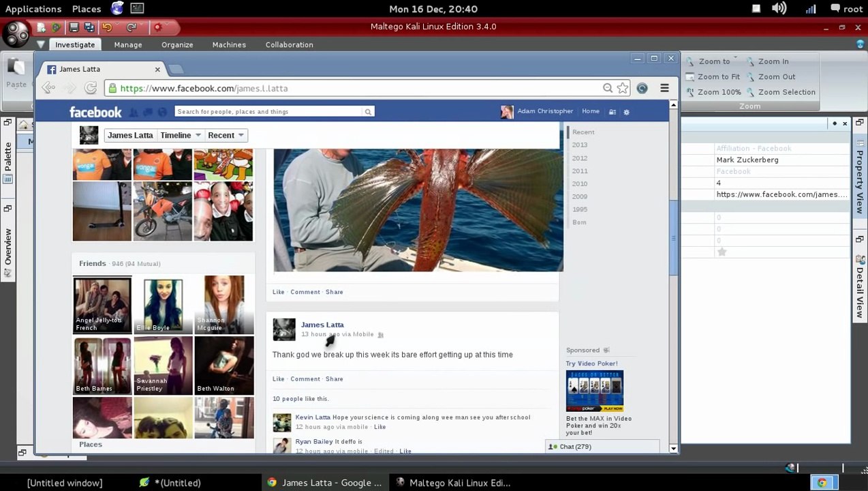Open the Investigate tab
The image size is (868, 491).
(x=75, y=44)
